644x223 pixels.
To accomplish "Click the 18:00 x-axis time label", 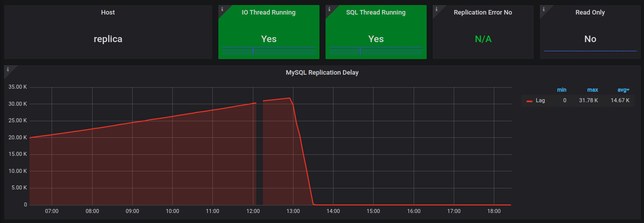I will click(x=494, y=211).
